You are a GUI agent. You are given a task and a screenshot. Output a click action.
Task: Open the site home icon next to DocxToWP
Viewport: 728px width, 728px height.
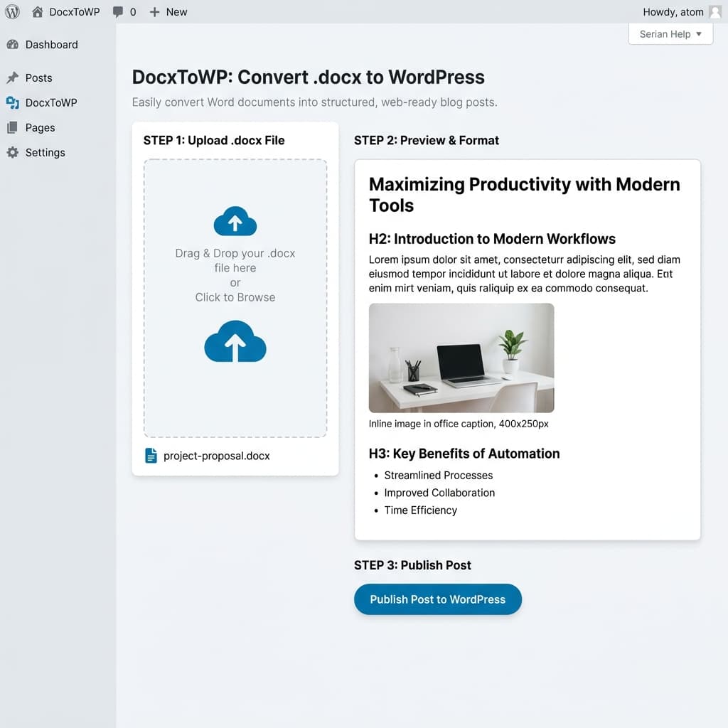pyautogui.click(x=37, y=11)
